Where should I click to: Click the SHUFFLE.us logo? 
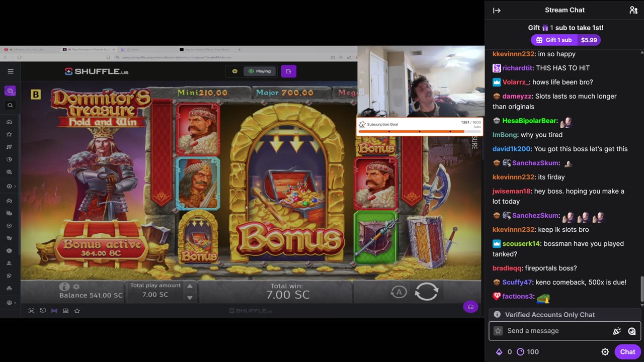point(97,71)
